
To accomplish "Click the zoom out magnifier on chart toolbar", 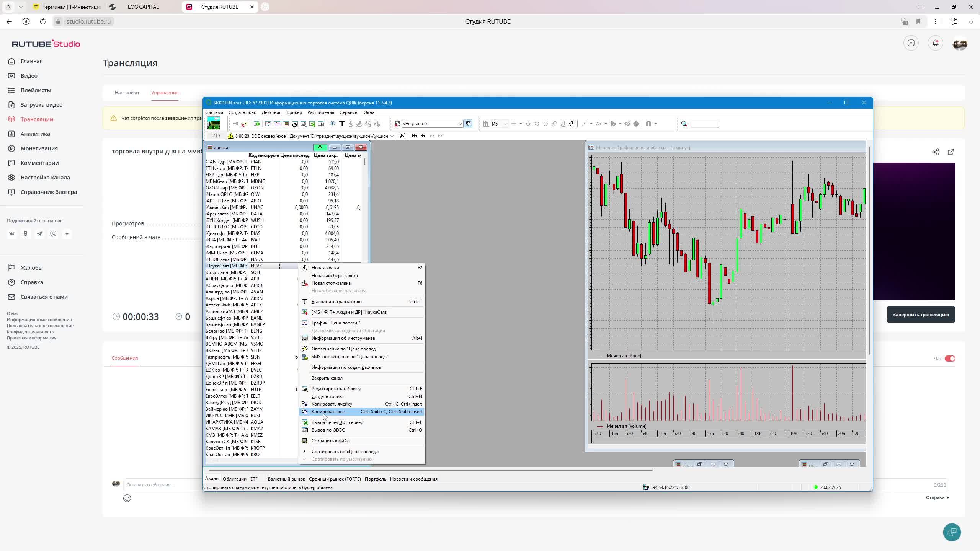I will [x=546, y=124].
